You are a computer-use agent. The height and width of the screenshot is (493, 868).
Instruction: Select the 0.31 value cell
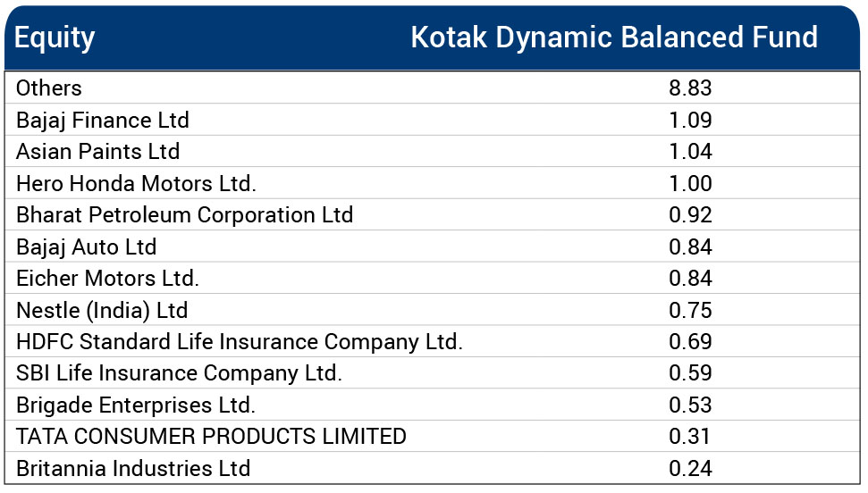pyautogui.click(x=690, y=436)
